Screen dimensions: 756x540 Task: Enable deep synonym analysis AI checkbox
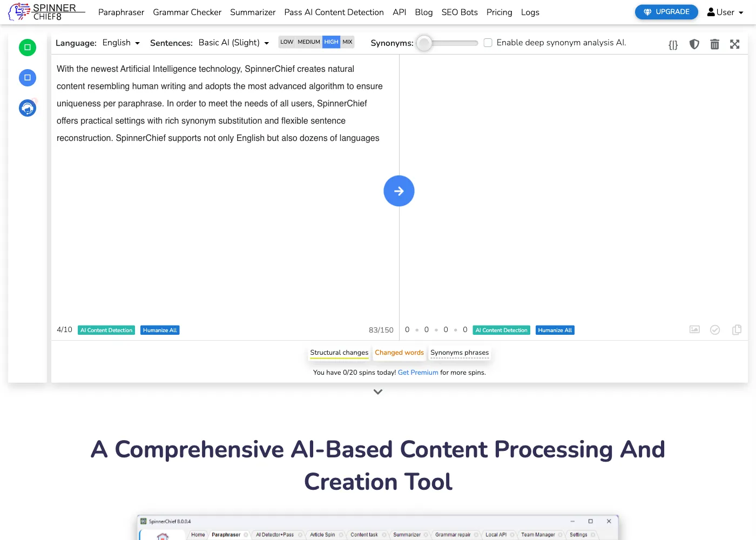point(488,43)
